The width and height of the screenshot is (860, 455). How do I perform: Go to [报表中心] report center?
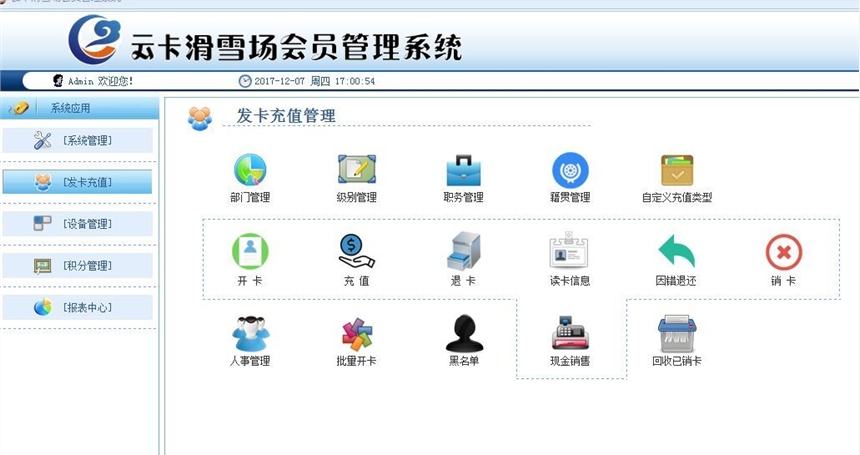coord(78,308)
